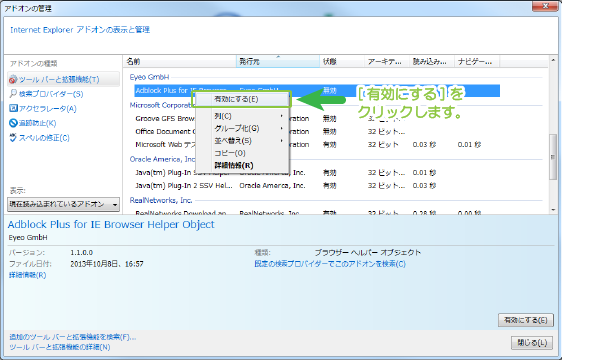Click the Spelling Correction icon
This screenshot has width=600, height=361.
tap(13, 138)
